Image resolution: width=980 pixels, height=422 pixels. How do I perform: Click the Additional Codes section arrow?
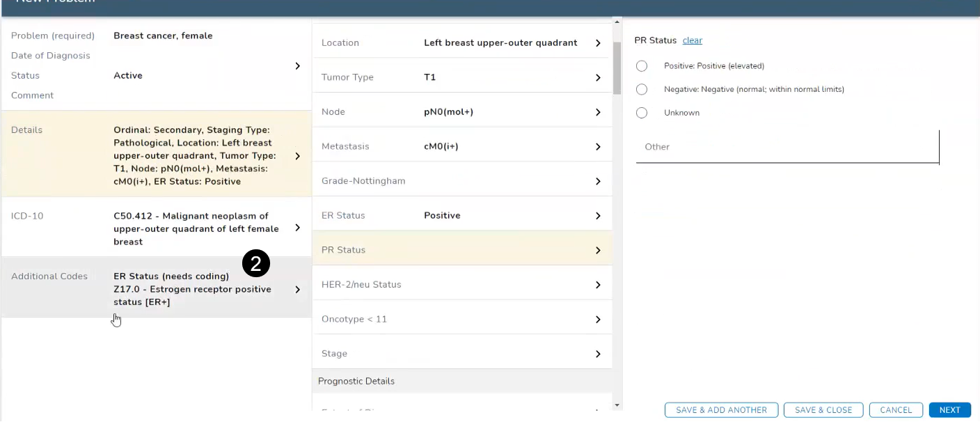click(297, 290)
